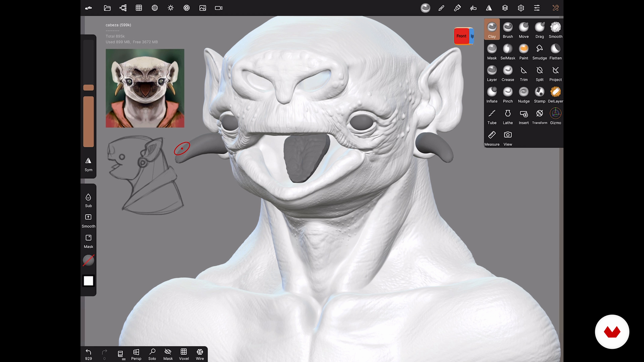The width and height of the screenshot is (644, 362).
Task: Toggle Wire wireframe display
Action: 200,354
